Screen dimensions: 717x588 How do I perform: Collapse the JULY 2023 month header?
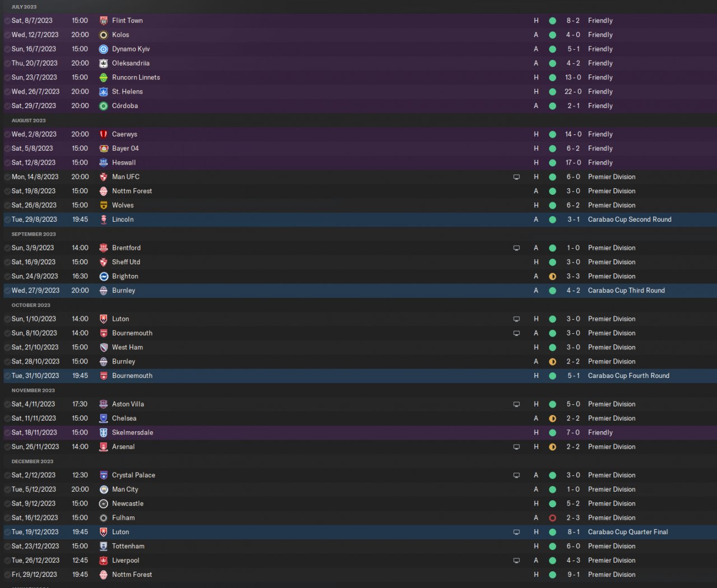tap(24, 7)
